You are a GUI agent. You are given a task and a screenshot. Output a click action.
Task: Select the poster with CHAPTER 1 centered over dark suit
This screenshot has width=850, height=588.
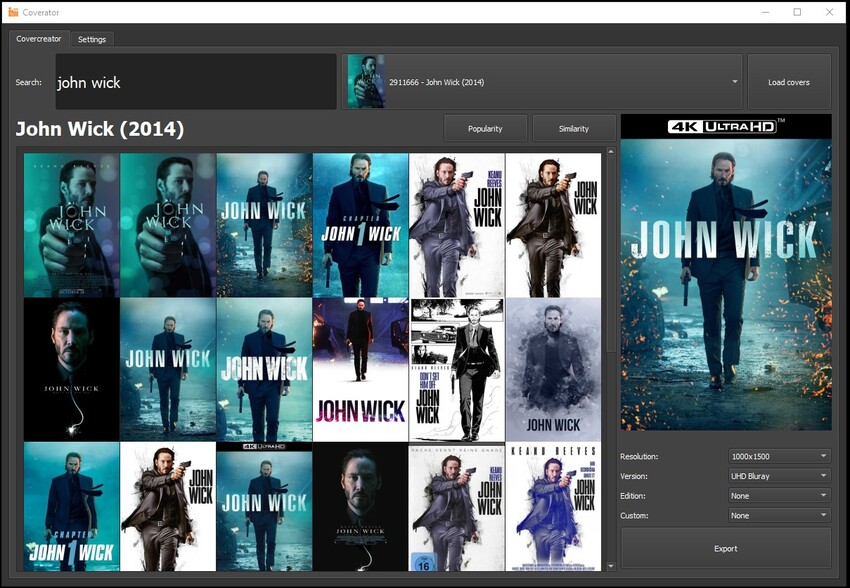pyautogui.click(x=360, y=225)
